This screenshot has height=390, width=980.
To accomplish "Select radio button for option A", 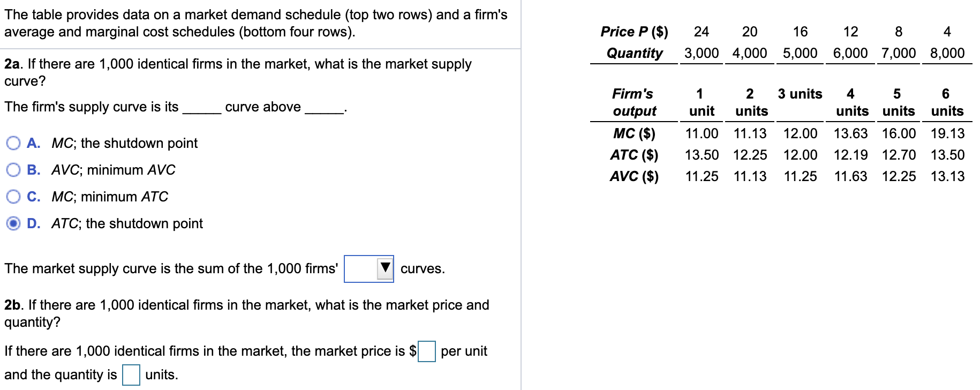I will 14,143.
